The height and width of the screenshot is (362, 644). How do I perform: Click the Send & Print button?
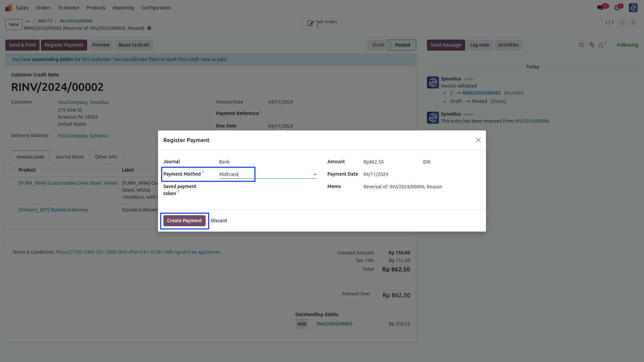pyautogui.click(x=22, y=45)
